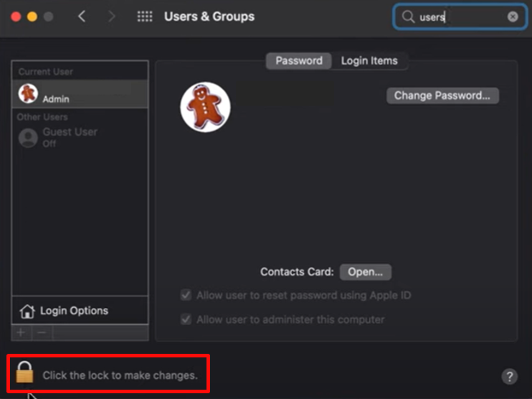Image resolution: width=532 pixels, height=399 pixels.
Task: Open the Contacts Card
Action: (365, 272)
